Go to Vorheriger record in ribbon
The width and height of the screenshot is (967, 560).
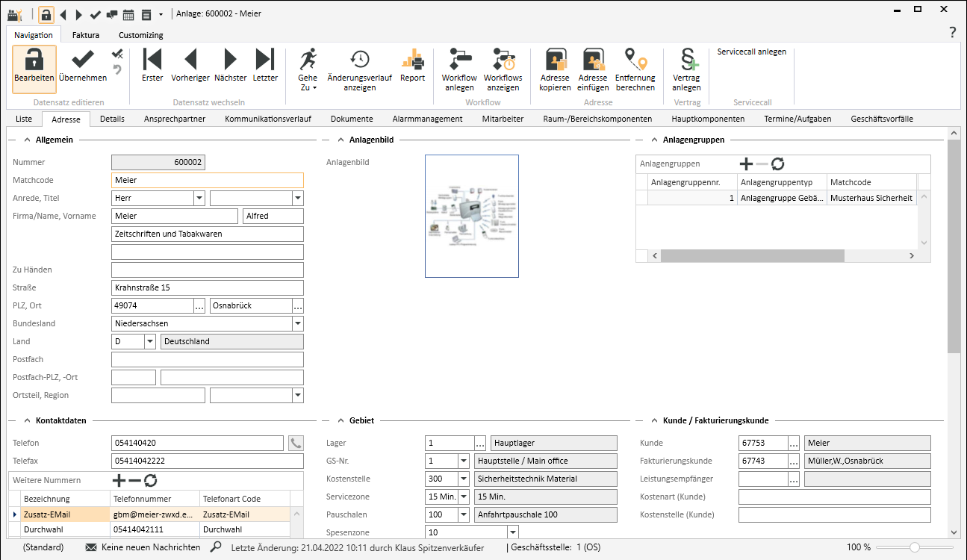point(190,66)
